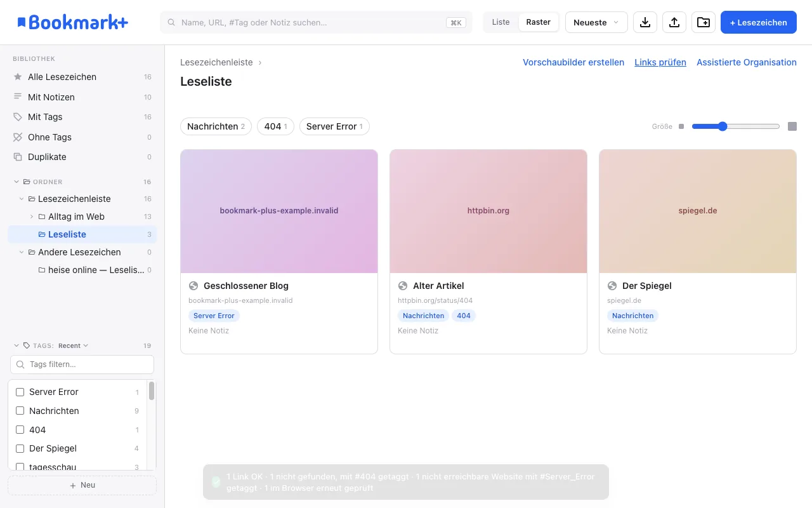Click the small grid size icon
This screenshot has height=508, width=812.
point(681,126)
